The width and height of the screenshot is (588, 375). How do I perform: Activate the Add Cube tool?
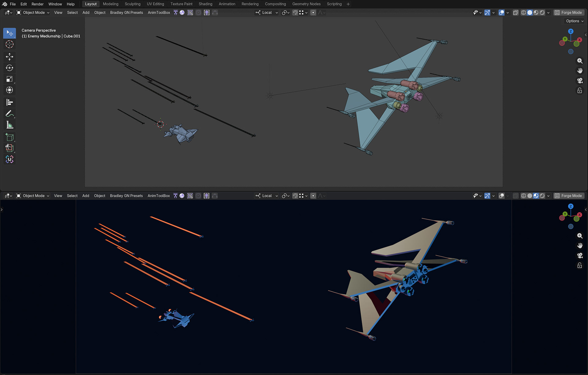[x=9, y=137]
